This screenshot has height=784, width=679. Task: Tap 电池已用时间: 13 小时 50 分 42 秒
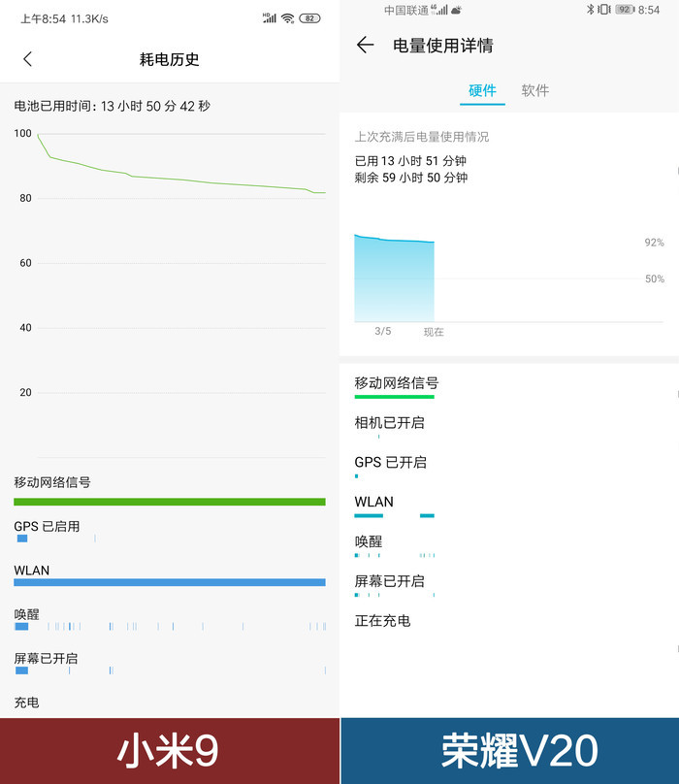[x=112, y=106]
